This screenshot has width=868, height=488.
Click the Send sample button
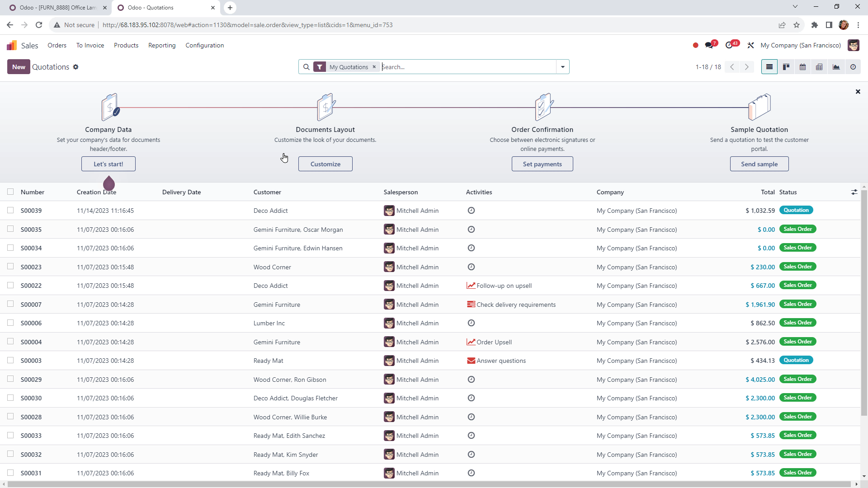759,164
